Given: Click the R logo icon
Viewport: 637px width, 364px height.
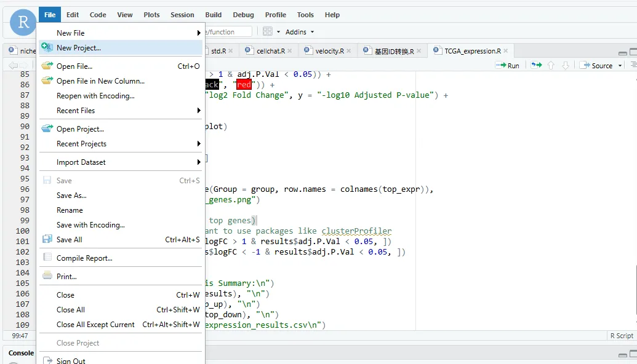Looking at the screenshot, I should 23,22.
